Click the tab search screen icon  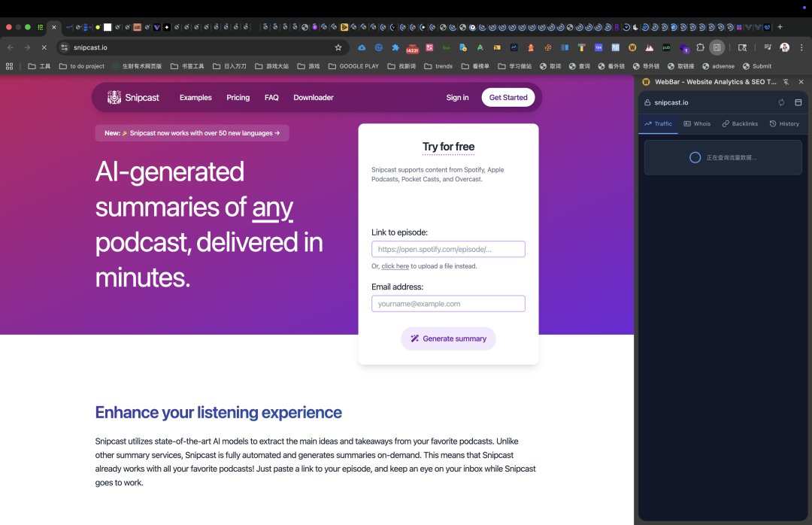[742, 47]
